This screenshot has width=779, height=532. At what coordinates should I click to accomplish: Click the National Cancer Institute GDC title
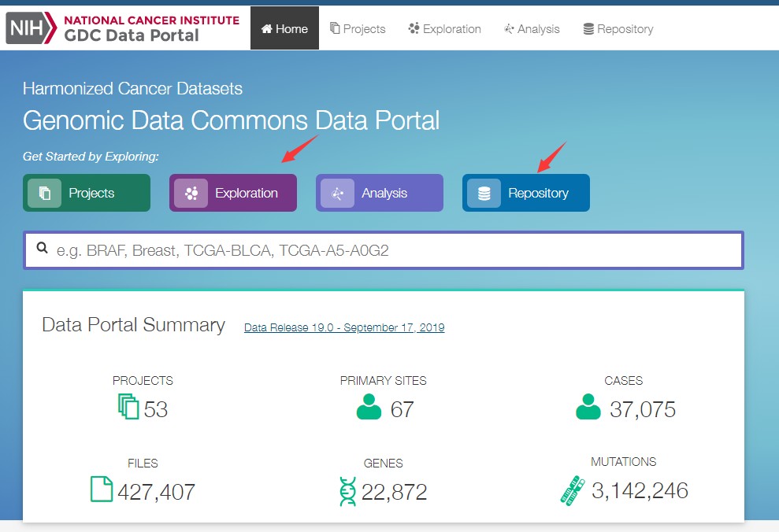coord(151,28)
